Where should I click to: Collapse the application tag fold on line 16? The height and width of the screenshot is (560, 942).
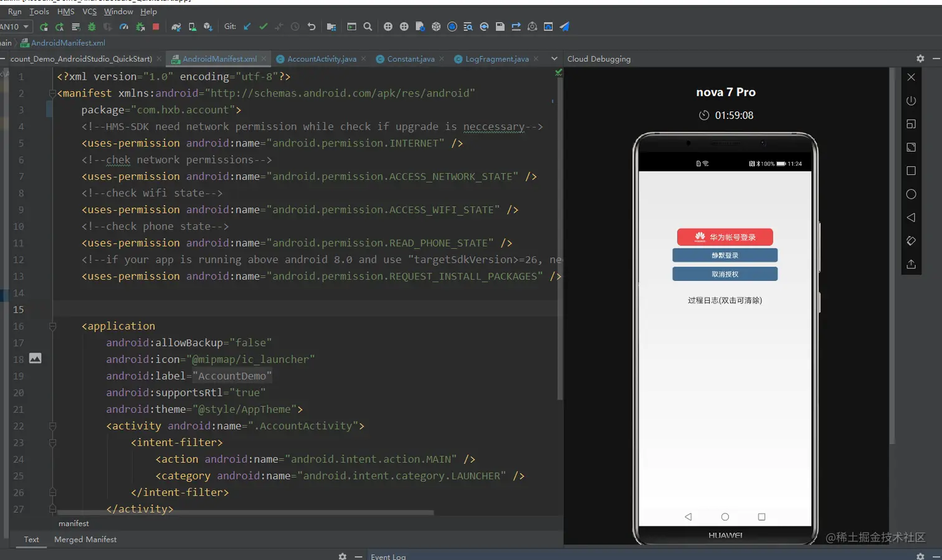pos(52,326)
